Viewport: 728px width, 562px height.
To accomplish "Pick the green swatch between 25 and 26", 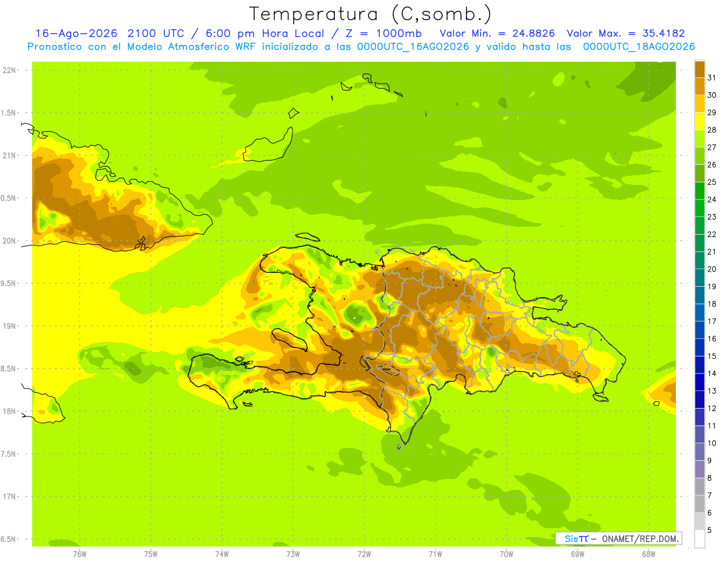I will pos(699,173).
